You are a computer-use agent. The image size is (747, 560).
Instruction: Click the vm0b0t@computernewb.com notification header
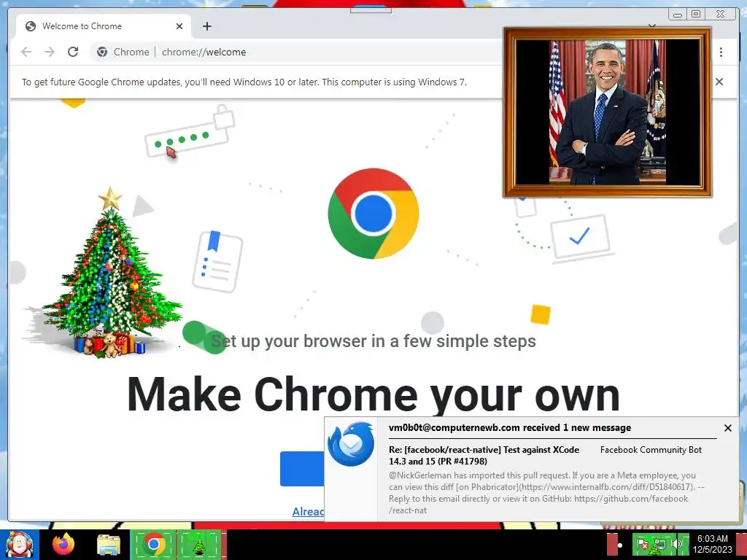[510, 427]
